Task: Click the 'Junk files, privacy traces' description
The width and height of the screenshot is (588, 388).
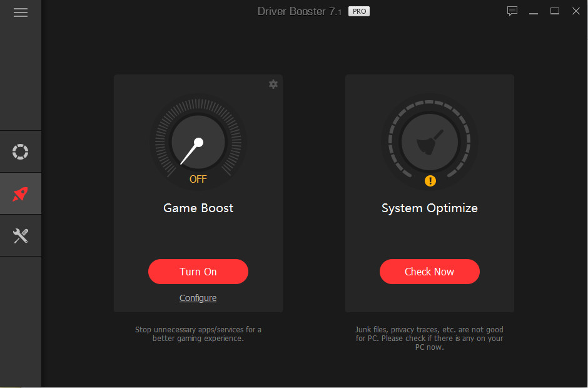Action: tap(429, 338)
